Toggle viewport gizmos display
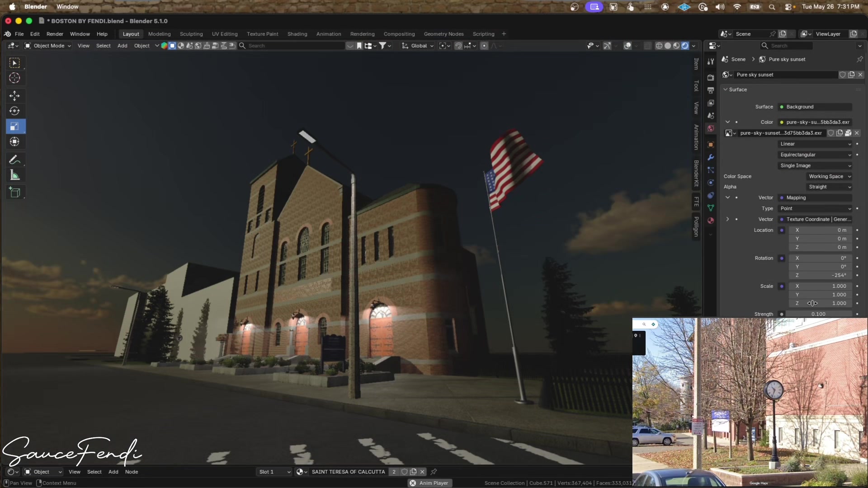 click(607, 46)
